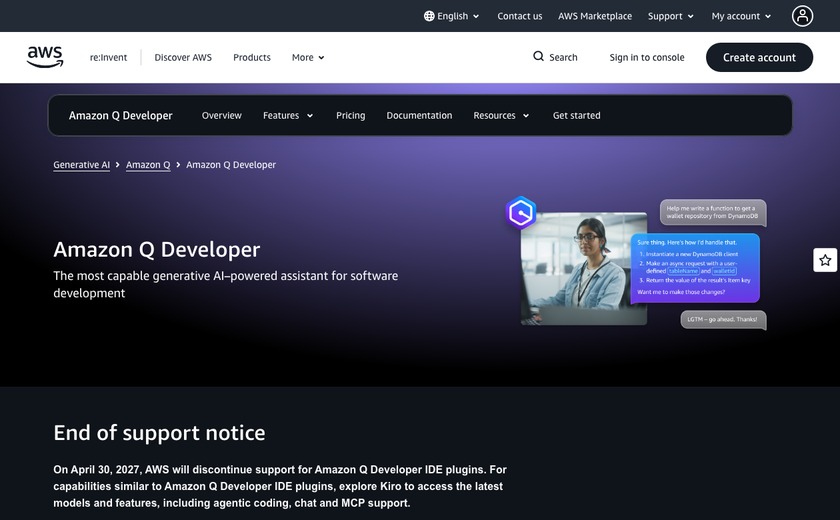Click the Amazon Q Developer breadcrumb text
The height and width of the screenshot is (520, 840).
tap(231, 164)
